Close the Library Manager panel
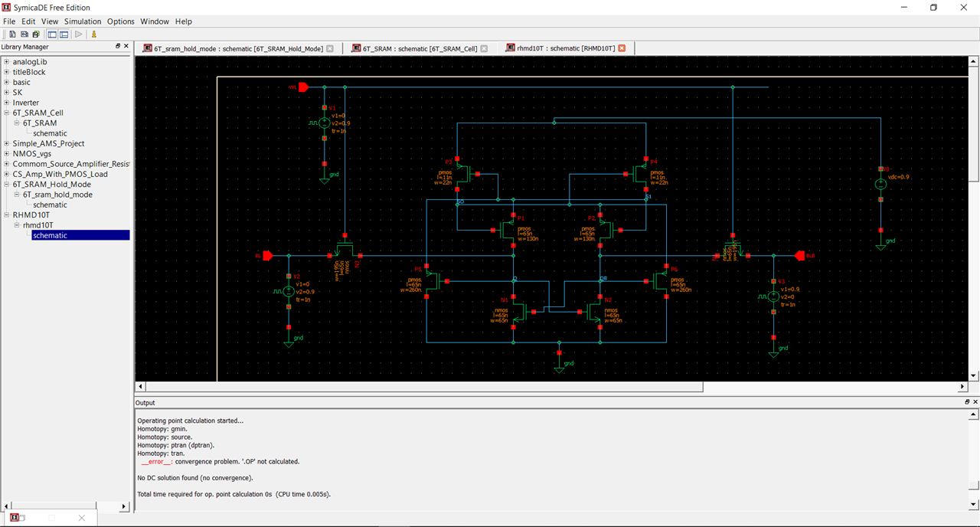 [x=126, y=46]
